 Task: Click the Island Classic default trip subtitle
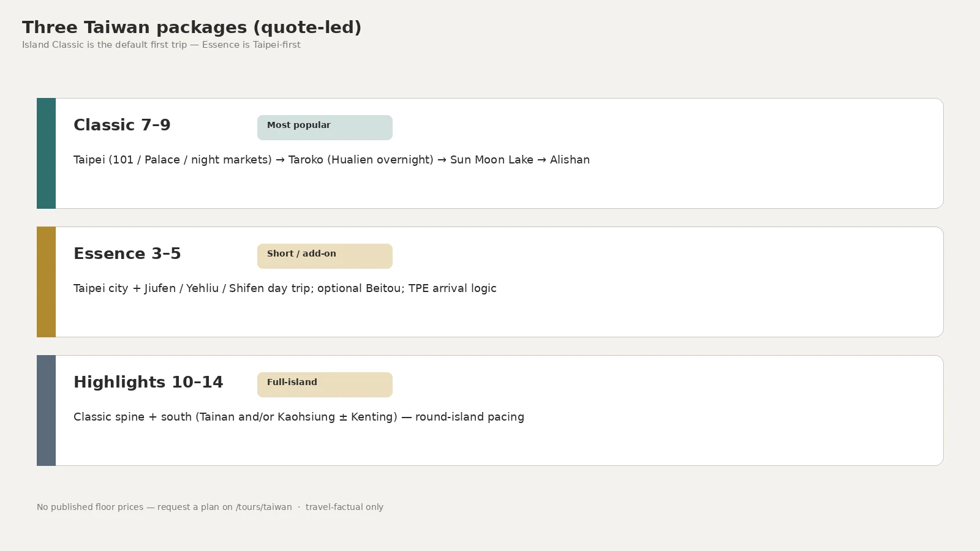pyautogui.click(x=161, y=45)
